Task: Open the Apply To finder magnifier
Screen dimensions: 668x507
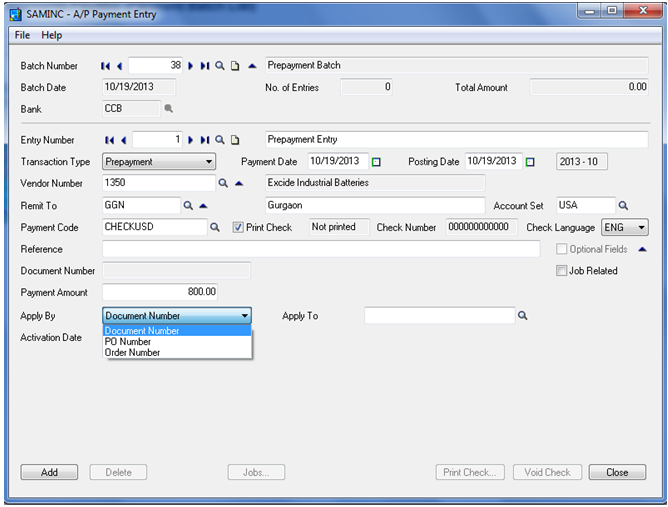Action: click(x=523, y=316)
